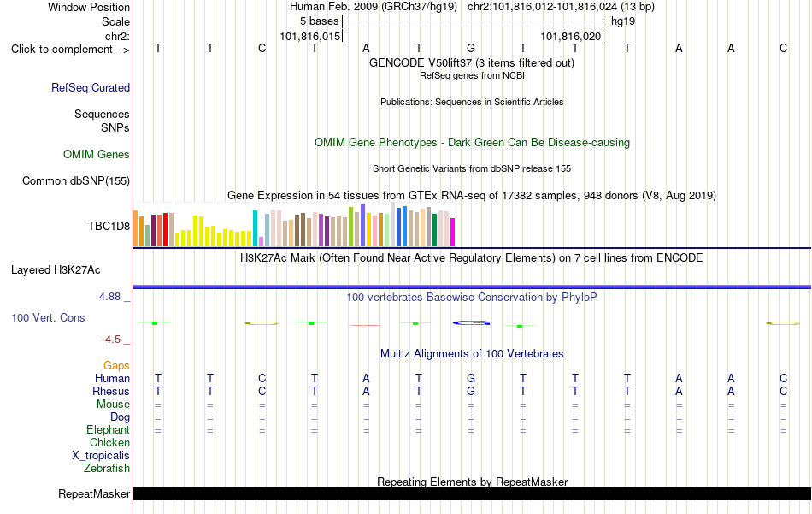Select the Elephant species row label
Image resolution: width=812 pixels, height=514 pixels.
coord(109,429)
